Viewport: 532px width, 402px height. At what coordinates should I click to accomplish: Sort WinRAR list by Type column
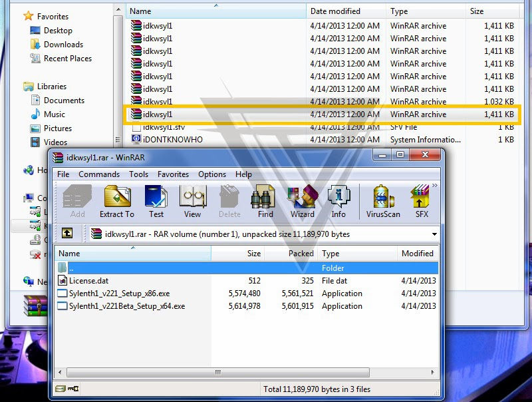coord(358,254)
